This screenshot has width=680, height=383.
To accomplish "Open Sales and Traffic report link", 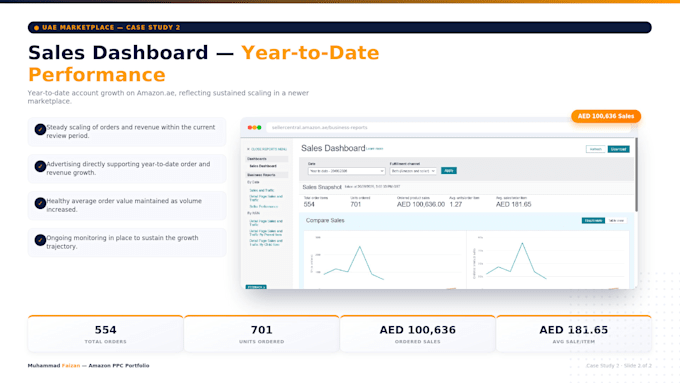I will point(262,190).
